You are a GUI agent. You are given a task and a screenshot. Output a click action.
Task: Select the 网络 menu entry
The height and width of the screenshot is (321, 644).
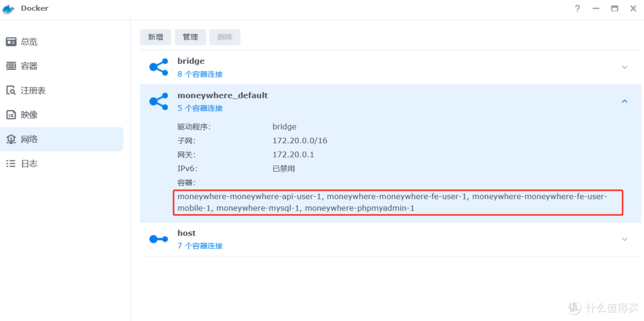61,140
